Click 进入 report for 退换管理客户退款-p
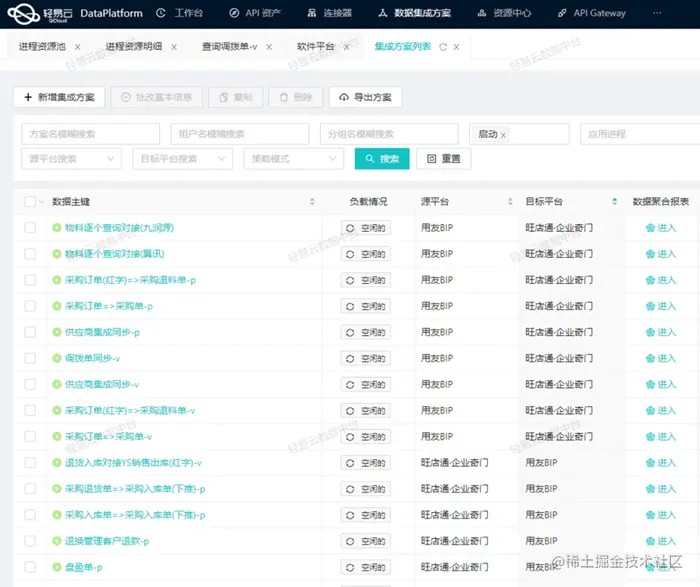Viewport: 700px width, 587px height. (661, 541)
